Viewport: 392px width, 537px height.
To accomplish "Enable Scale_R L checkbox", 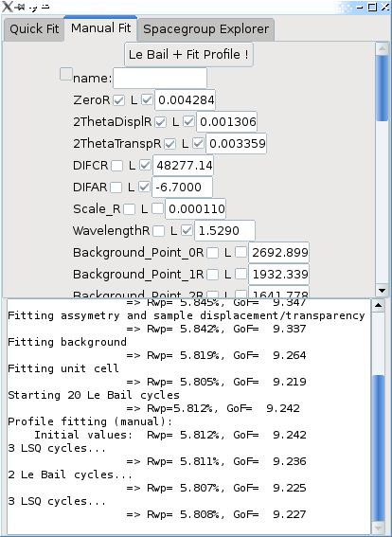I will click(157, 208).
